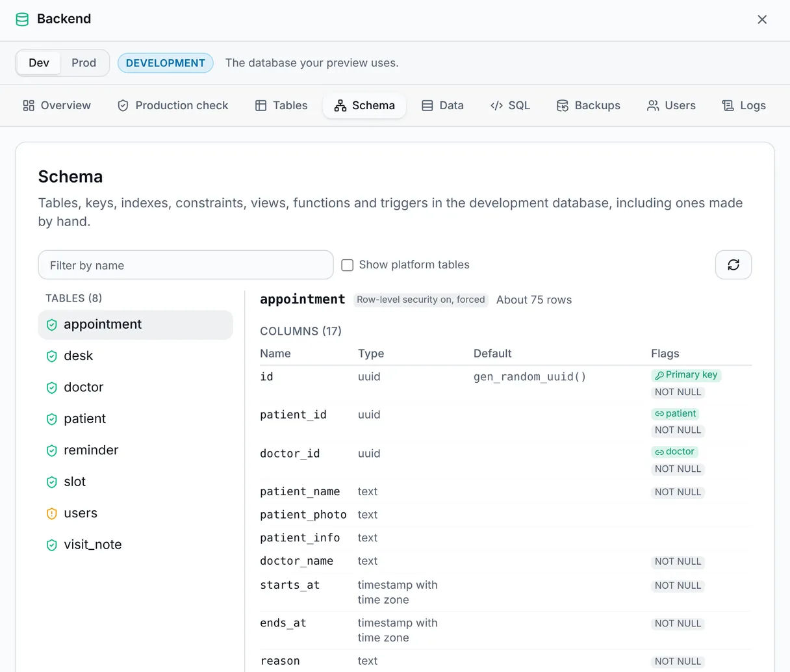Click the Row-level security on, forced badge
This screenshot has height=672, width=790.
(x=421, y=300)
